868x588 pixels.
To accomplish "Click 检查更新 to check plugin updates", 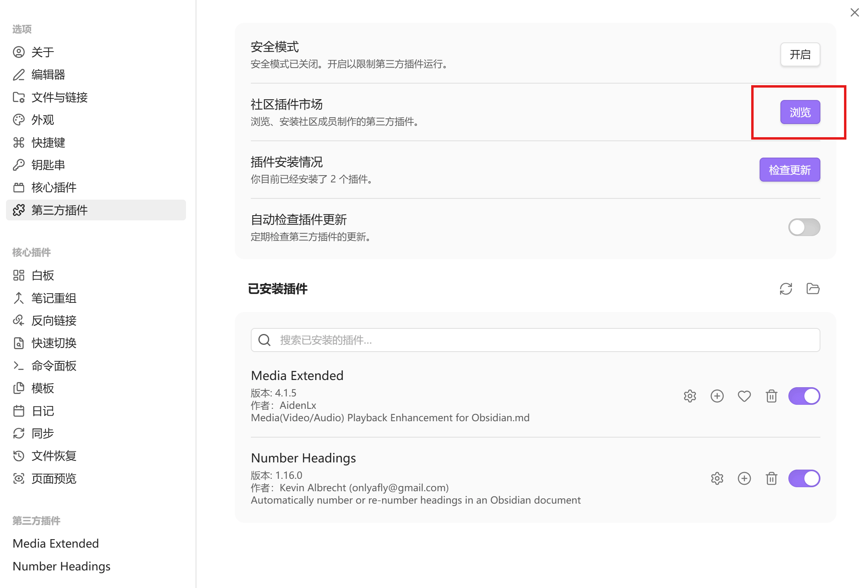I will (x=789, y=170).
